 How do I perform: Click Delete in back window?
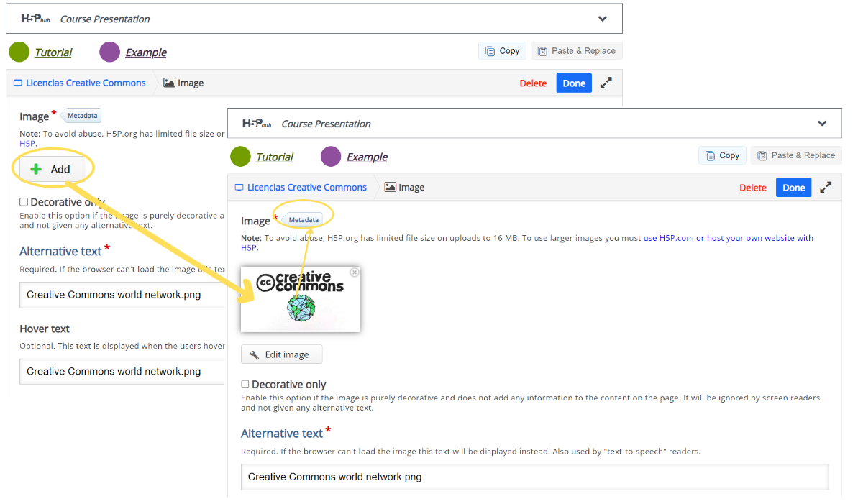click(533, 83)
